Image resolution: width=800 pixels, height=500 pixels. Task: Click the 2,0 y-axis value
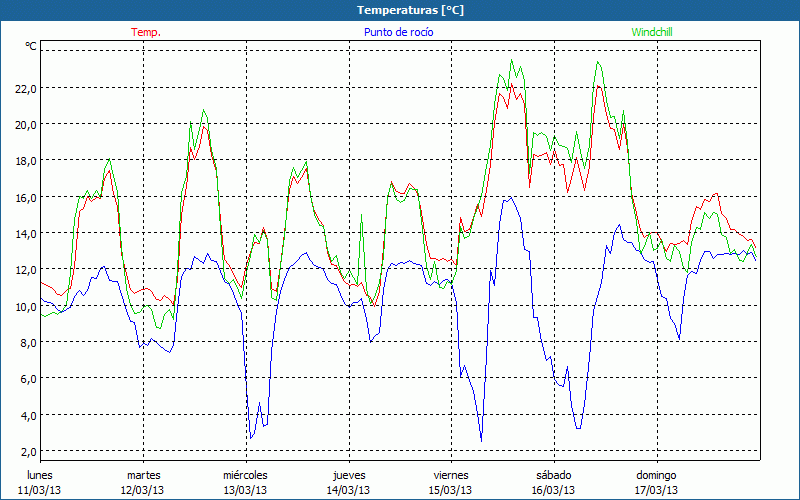tap(28, 452)
